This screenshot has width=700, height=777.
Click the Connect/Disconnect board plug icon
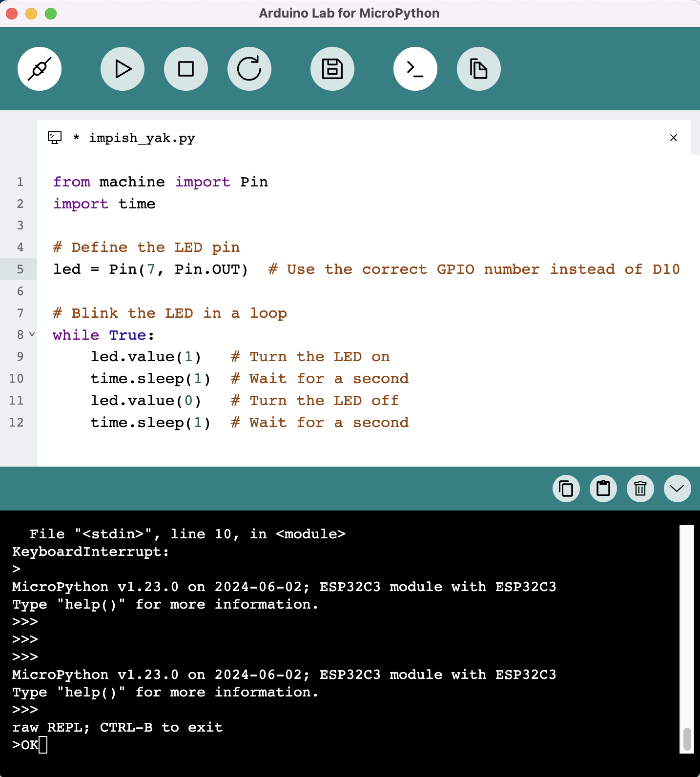click(40, 69)
